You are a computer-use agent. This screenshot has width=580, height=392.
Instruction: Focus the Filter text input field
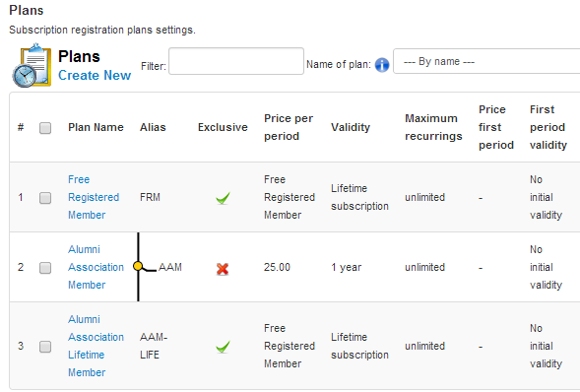[x=236, y=61]
